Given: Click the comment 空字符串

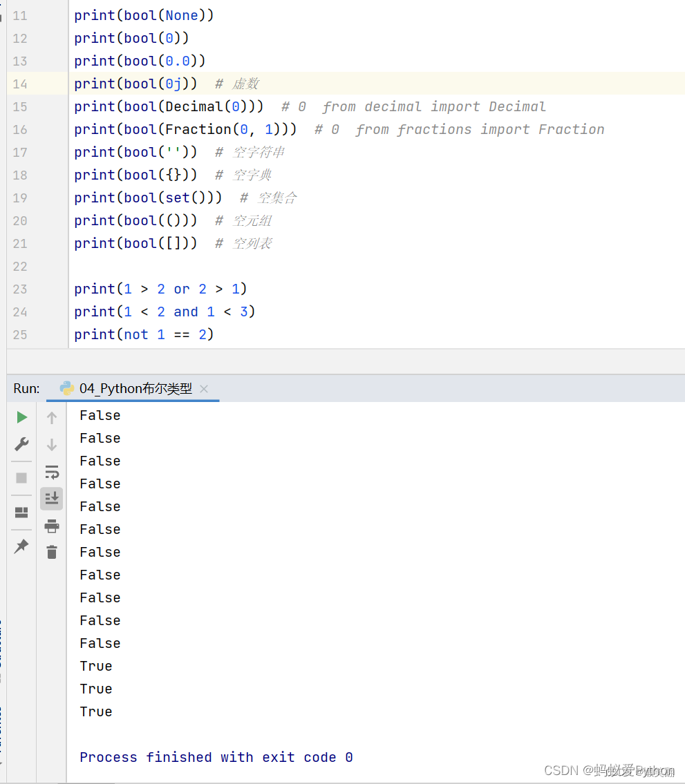Looking at the screenshot, I should 259,152.
